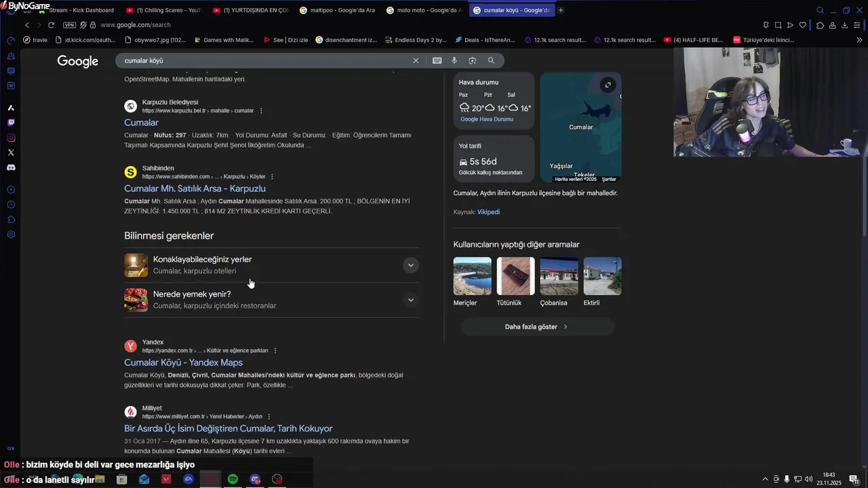Open the browser tab search magnifier icon
The width and height of the screenshot is (868, 488).
tap(820, 10)
